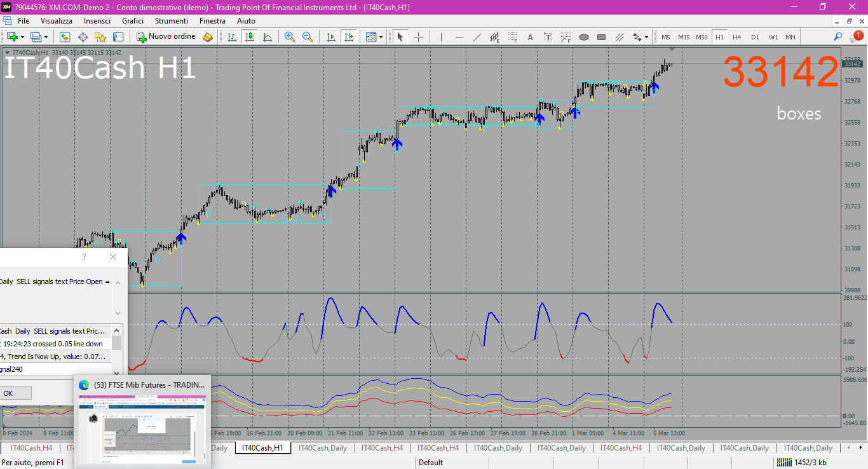Viewport: 868px width, 469px height.
Task: Select the ellipse drawing tool
Action: [x=583, y=37]
